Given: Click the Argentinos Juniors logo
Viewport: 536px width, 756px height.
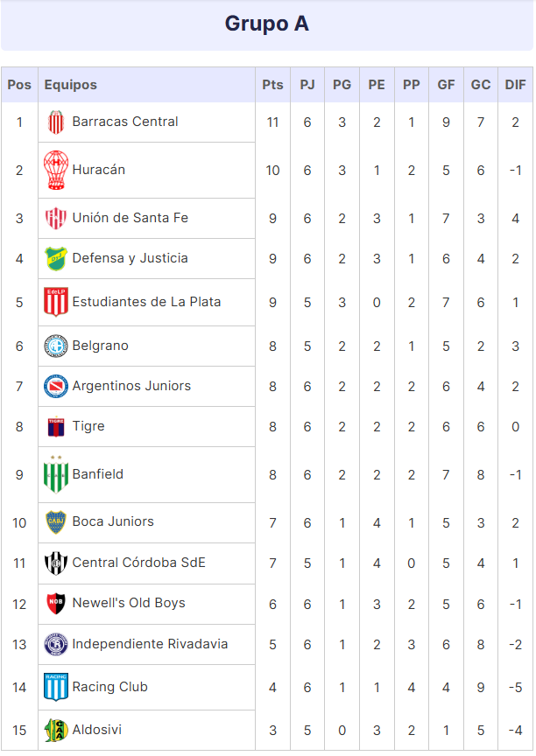Looking at the screenshot, I should pos(56,386).
